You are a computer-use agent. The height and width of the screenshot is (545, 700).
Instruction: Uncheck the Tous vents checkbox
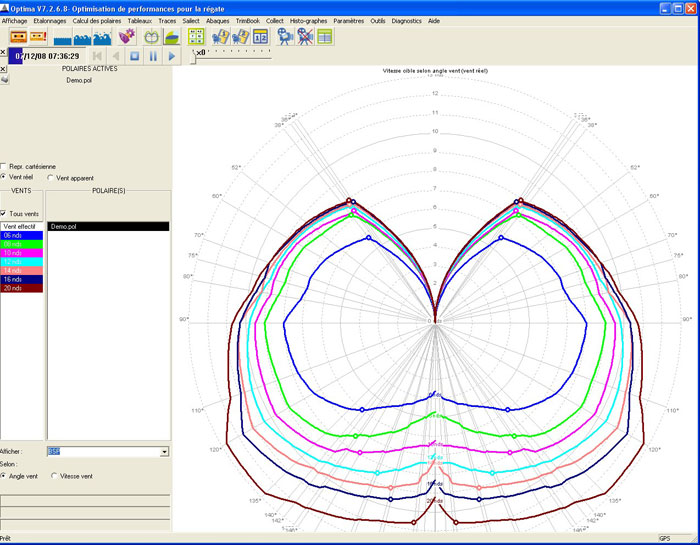[4, 213]
